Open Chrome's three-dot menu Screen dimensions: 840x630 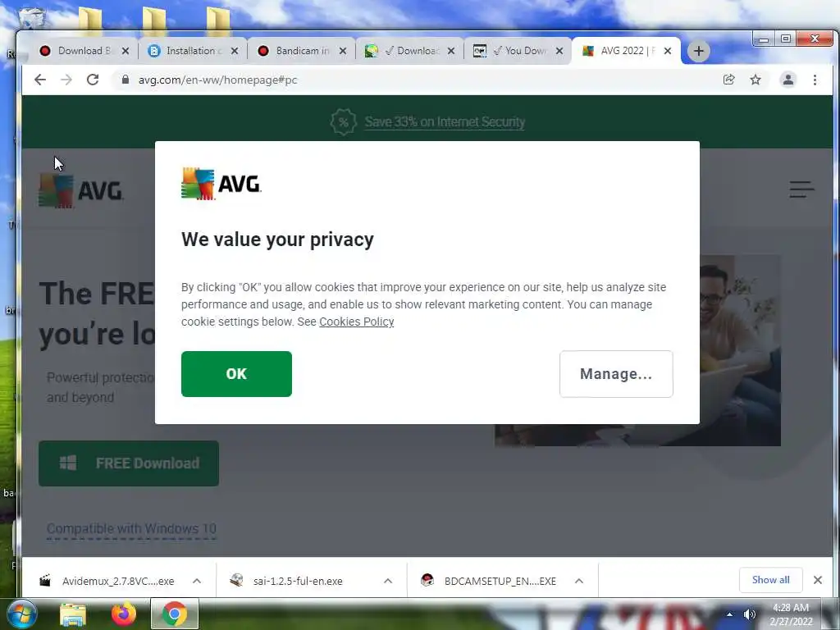(x=815, y=80)
